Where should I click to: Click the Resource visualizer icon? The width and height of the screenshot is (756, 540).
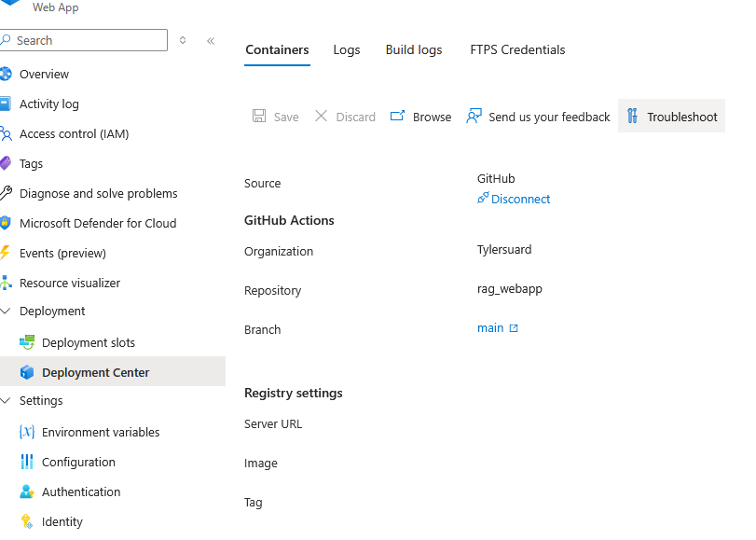point(6,283)
